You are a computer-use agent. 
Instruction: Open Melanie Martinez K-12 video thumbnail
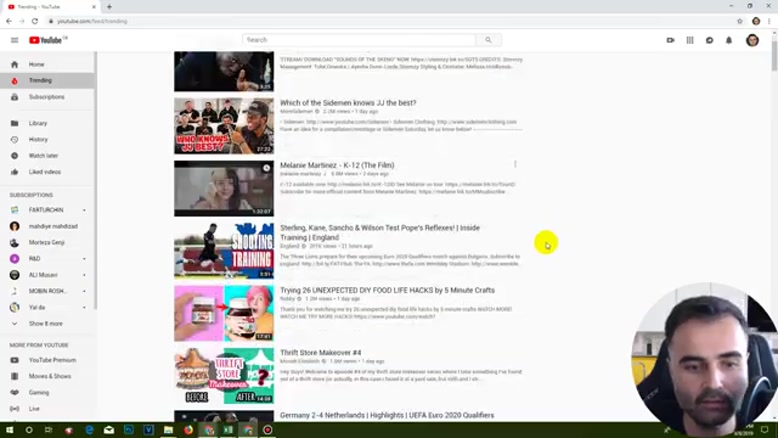point(224,188)
